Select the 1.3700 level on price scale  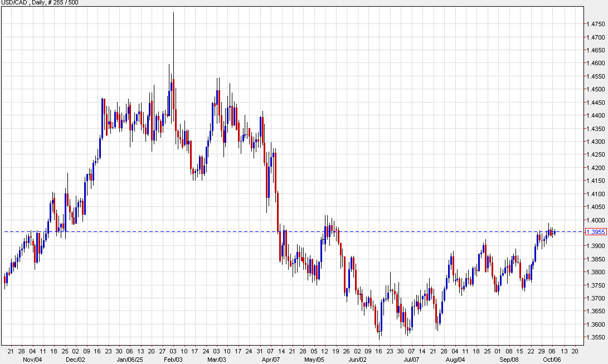point(593,299)
